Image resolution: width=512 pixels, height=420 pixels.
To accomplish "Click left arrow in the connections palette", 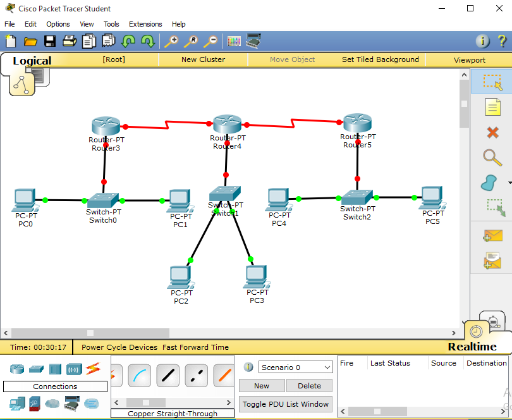I will pos(116,403).
